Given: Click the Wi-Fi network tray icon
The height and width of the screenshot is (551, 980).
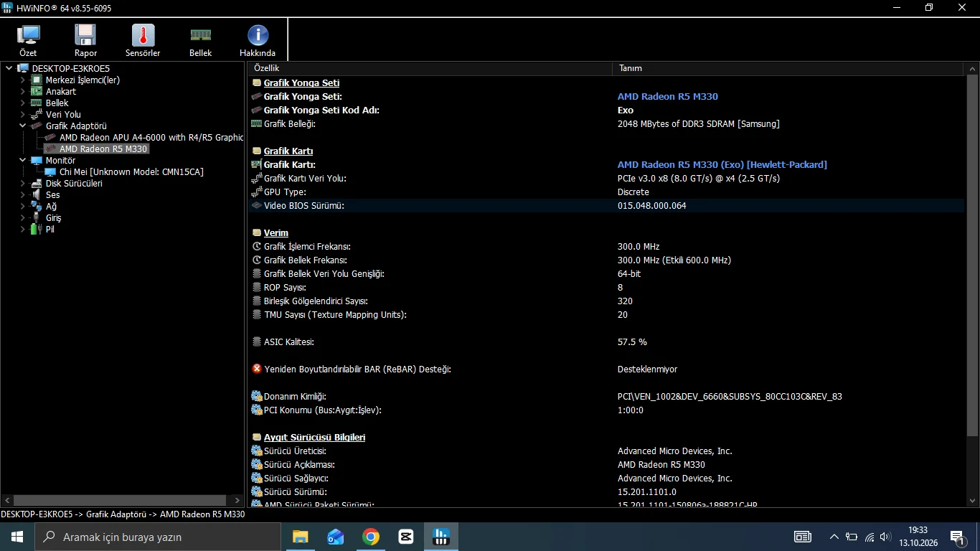Looking at the screenshot, I should click(869, 537).
